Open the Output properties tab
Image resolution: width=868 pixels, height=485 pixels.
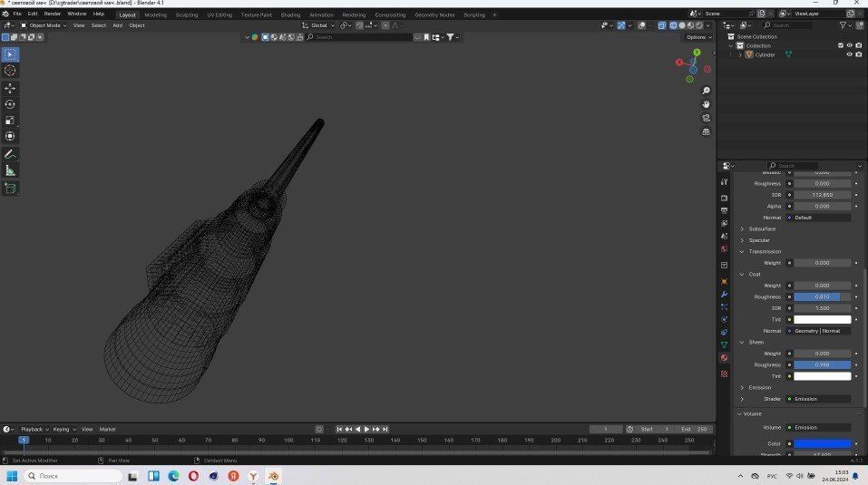pos(724,210)
